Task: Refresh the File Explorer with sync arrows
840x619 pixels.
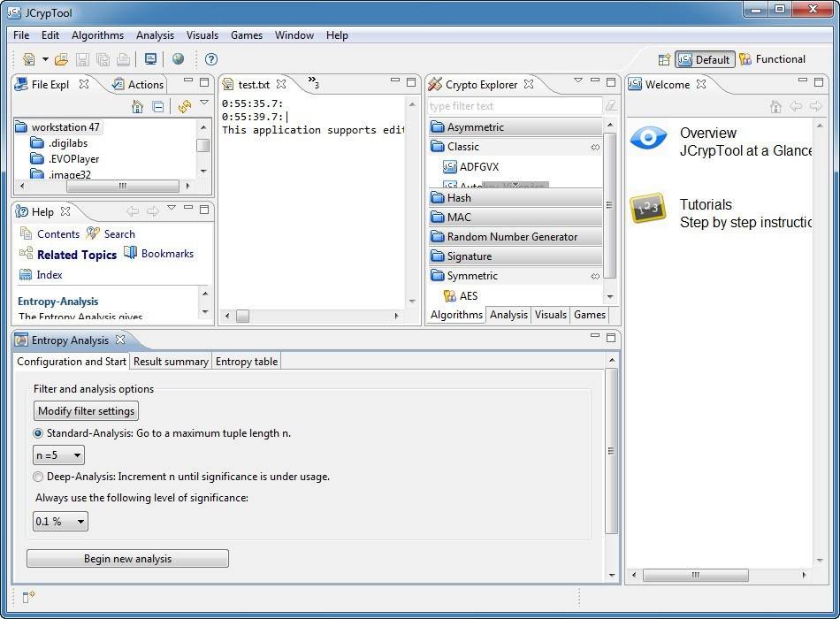Action: coord(184,106)
